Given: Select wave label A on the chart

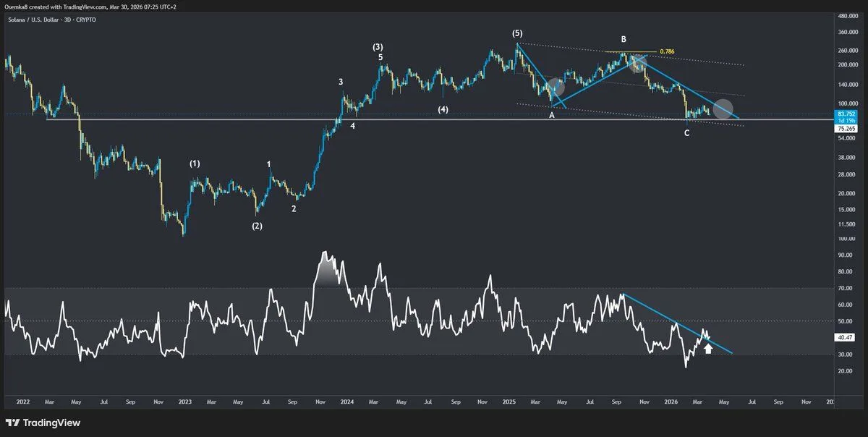Looking at the screenshot, I should 552,115.
